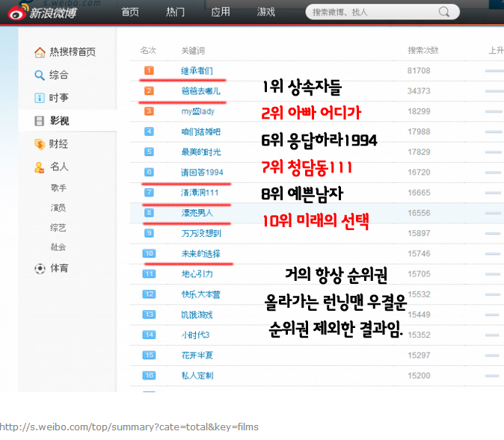Click the 财经 finance tag icon
Screen dimensions: 504x440
pos(40,144)
